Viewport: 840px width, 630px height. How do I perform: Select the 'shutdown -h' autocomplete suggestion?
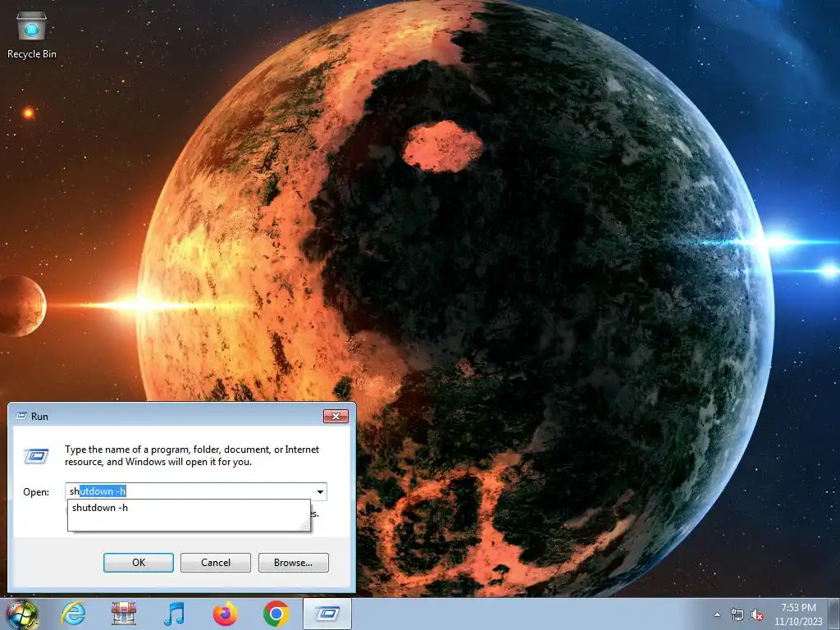pyautogui.click(x=189, y=508)
